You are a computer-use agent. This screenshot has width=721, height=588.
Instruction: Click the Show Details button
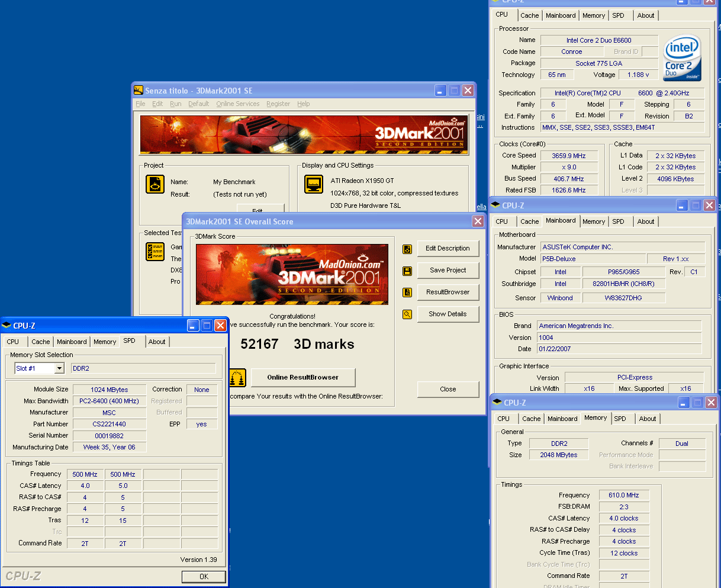[x=448, y=314]
